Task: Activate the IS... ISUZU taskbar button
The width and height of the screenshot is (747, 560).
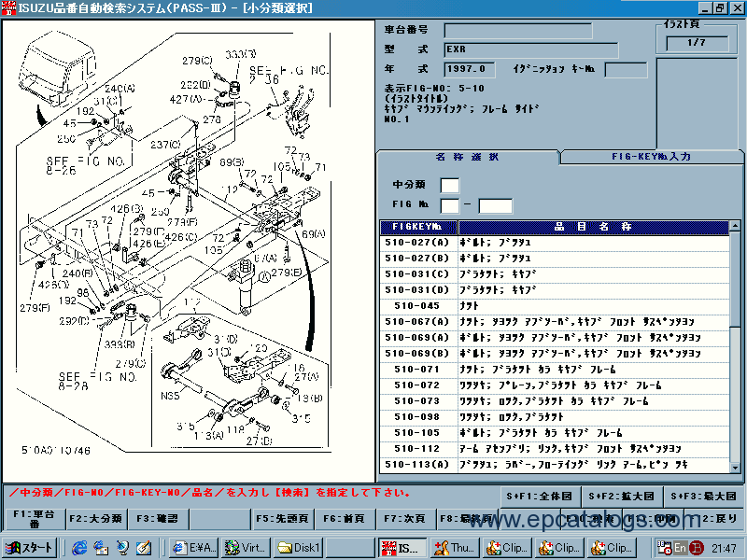Action: pos(403,548)
